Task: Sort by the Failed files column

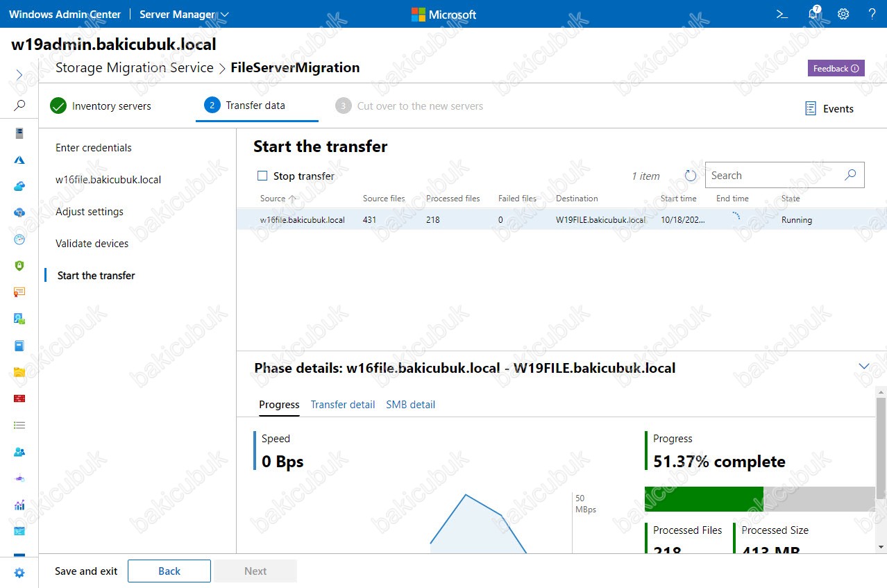Action: pyautogui.click(x=517, y=199)
